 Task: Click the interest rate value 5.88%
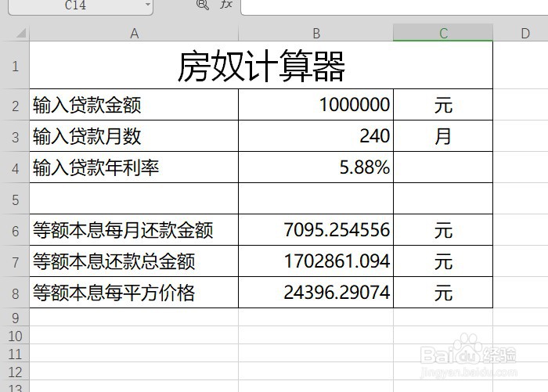coord(316,167)
